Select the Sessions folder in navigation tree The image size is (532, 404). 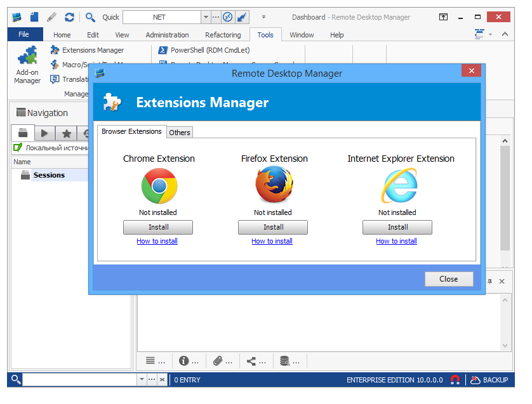49,175
